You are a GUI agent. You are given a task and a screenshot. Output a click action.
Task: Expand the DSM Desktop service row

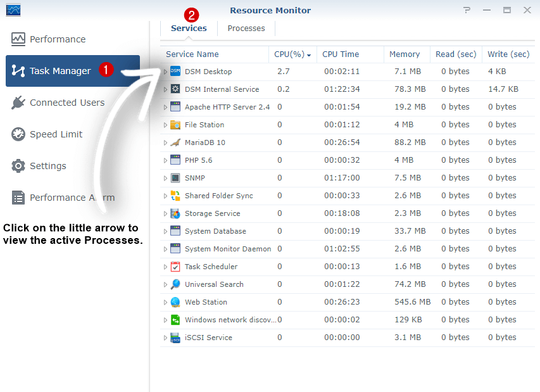pos(165,72)
